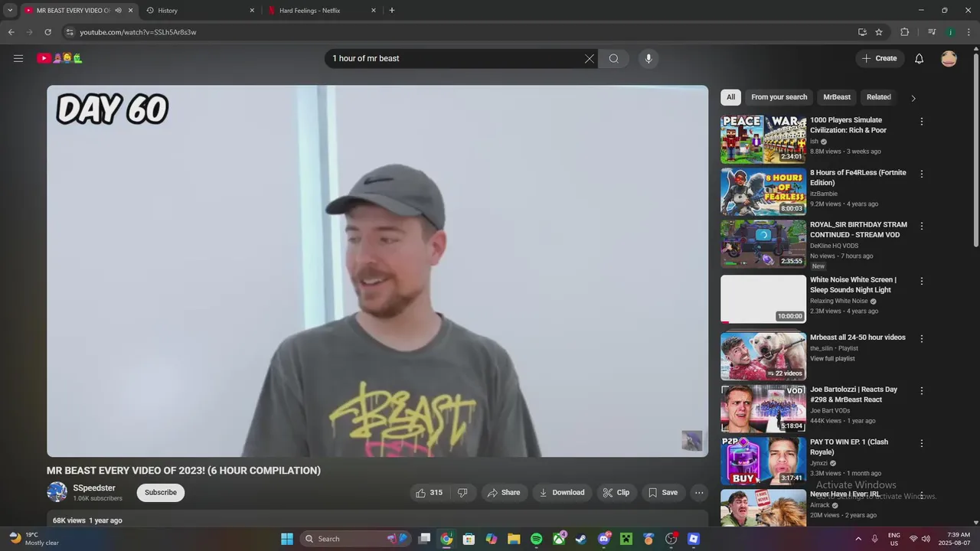Open the SSpeedster channel name
Image resolution: width=980 pixels, height=551 pixels.
pyautogui.click(x=94, y=488)
